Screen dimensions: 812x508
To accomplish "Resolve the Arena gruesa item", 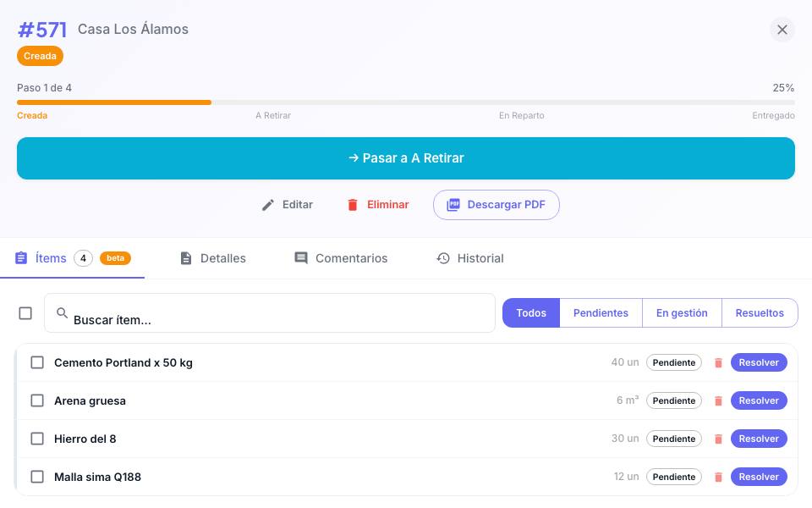I will [759, 400].
